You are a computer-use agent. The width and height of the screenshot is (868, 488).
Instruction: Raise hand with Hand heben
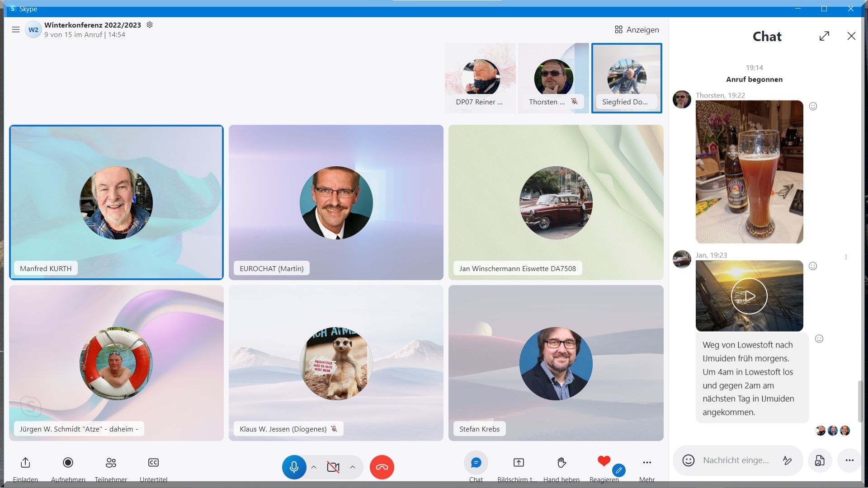pos(561,463)
